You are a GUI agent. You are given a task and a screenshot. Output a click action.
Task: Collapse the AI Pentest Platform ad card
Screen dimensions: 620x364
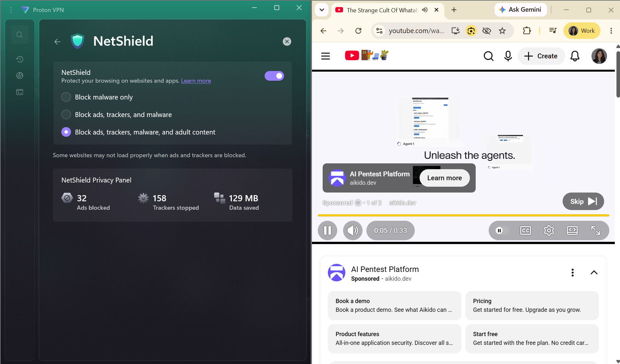pyautogui.click(x=594, y=273)
